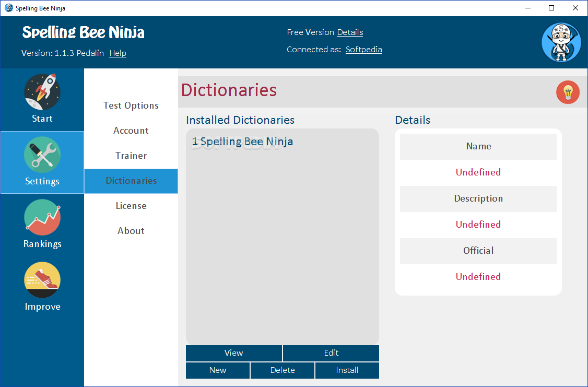
Task: Click the Undefined value under Description
Action: (x=478, y=225)
